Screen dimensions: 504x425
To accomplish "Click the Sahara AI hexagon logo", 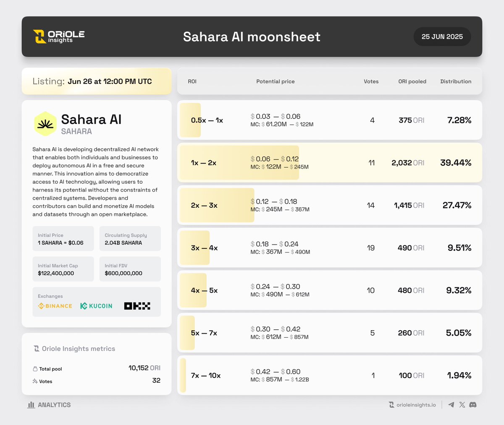I will pyautogui.click(x=45, y=124).
